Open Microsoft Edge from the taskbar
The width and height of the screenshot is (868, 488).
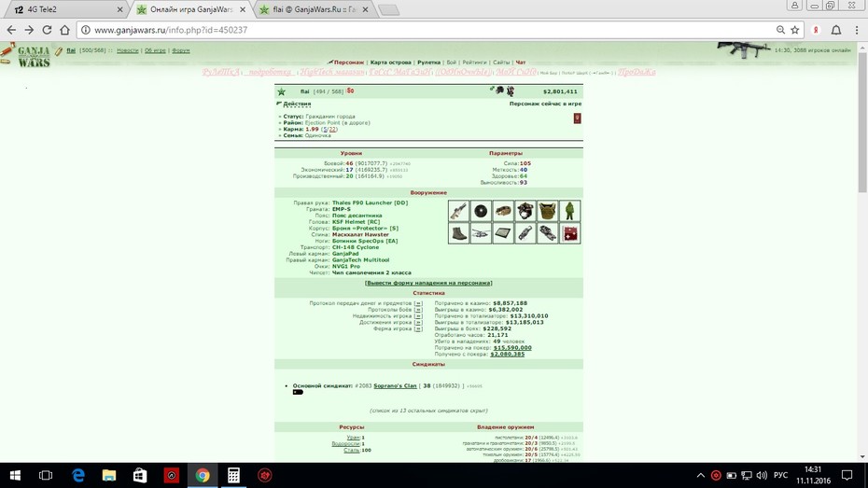click(x=78, y=475)
